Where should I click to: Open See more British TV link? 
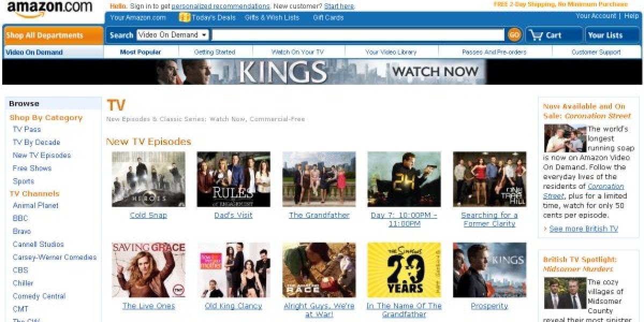[x=583, y=229]
